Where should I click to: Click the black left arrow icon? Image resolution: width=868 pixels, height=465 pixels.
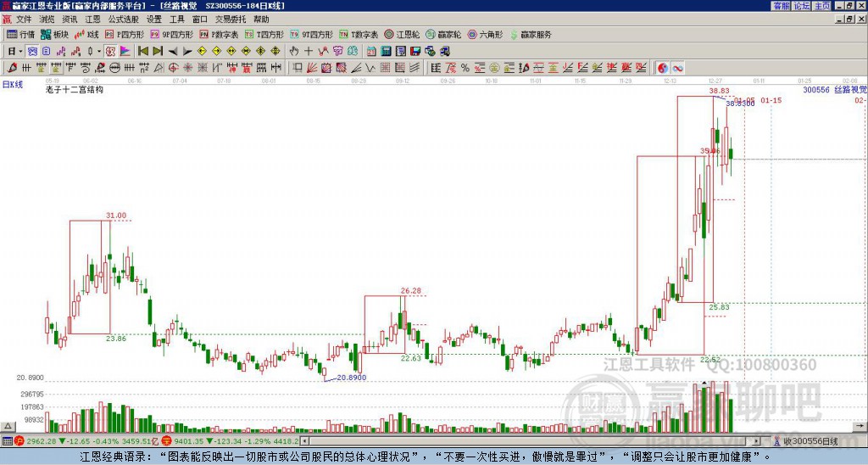point(172,51)
